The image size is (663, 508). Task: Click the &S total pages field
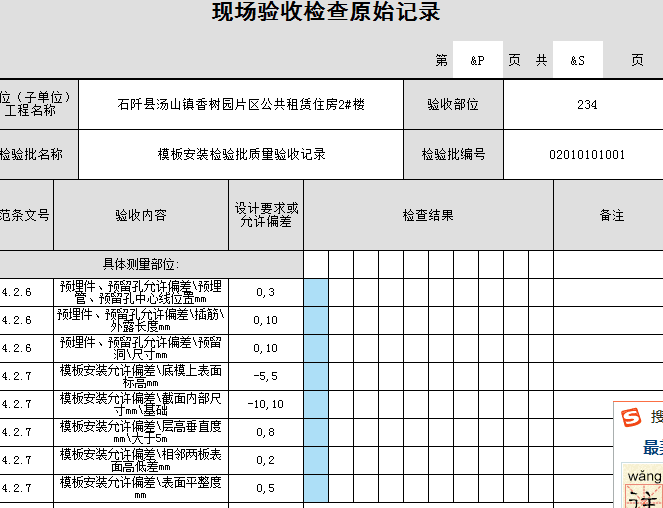[577, 60]
